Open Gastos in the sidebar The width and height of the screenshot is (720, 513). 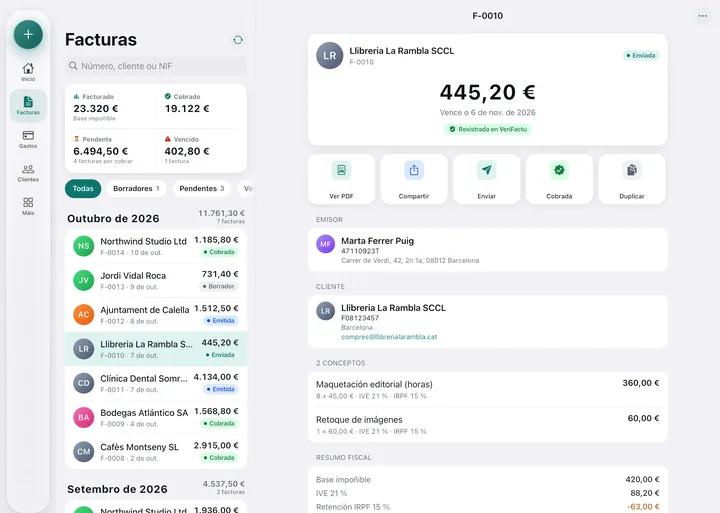click(x=28, y=139)
